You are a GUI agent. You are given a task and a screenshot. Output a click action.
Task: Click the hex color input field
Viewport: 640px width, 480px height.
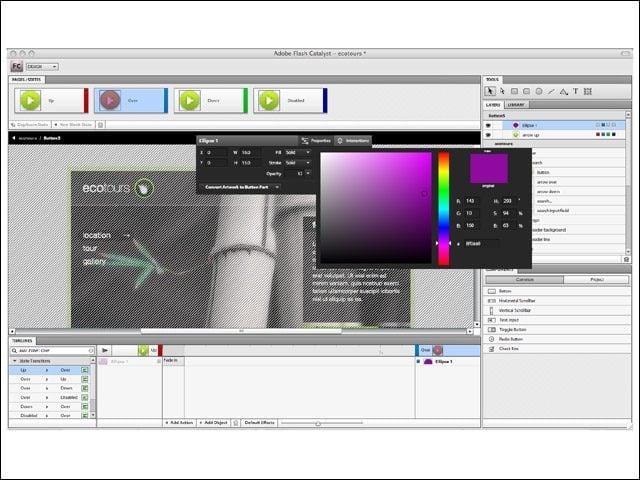[x=481, y=244]
